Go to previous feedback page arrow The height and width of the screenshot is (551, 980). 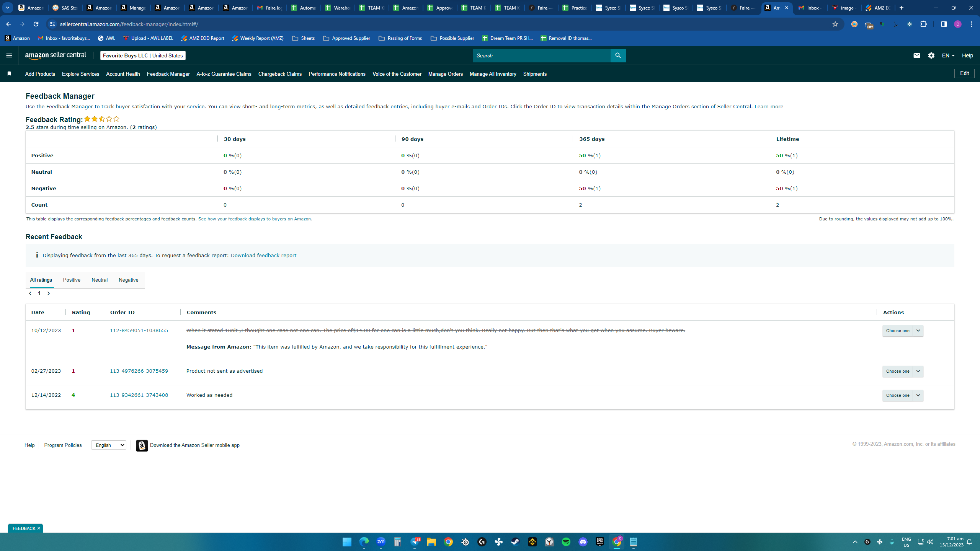pos(30,293)
